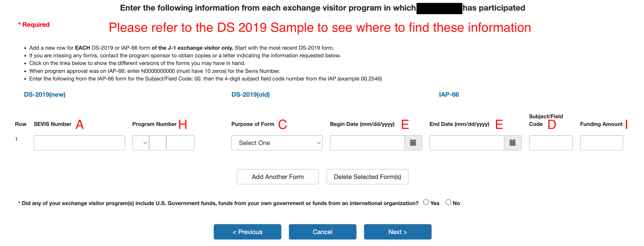Proceed with the Next button
The height and width of the screenshot is (246, 644).
(397, 232)
